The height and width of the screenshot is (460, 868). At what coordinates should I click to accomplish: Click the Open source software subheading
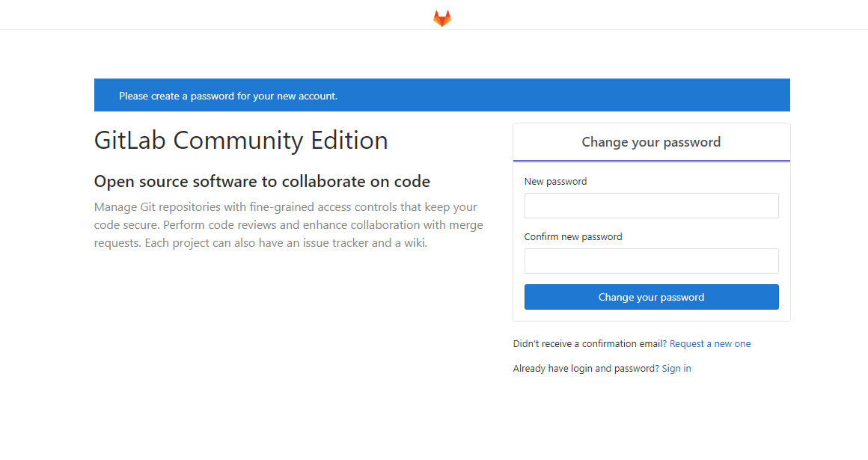pyautogui.click(x=262, y=182)
